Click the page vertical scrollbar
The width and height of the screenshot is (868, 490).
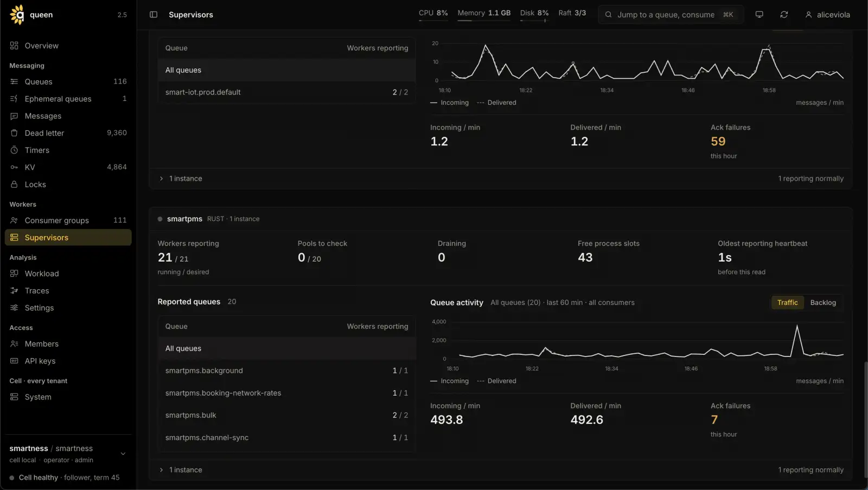point(865,419)
